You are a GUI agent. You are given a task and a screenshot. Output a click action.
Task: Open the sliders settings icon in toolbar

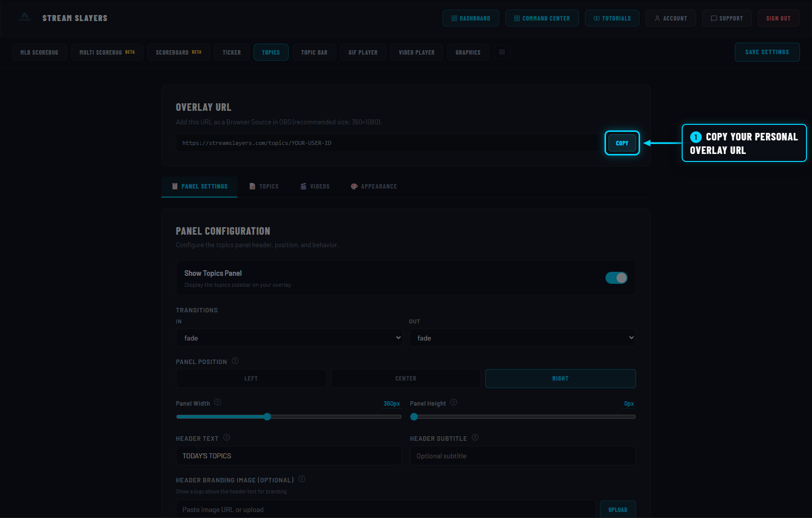(502, 52)
